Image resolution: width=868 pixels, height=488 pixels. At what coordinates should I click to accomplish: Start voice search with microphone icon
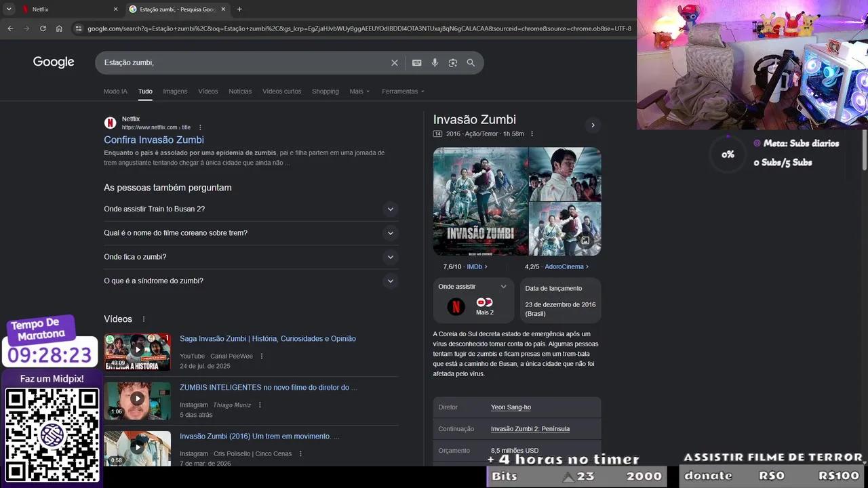click(435, 63)
